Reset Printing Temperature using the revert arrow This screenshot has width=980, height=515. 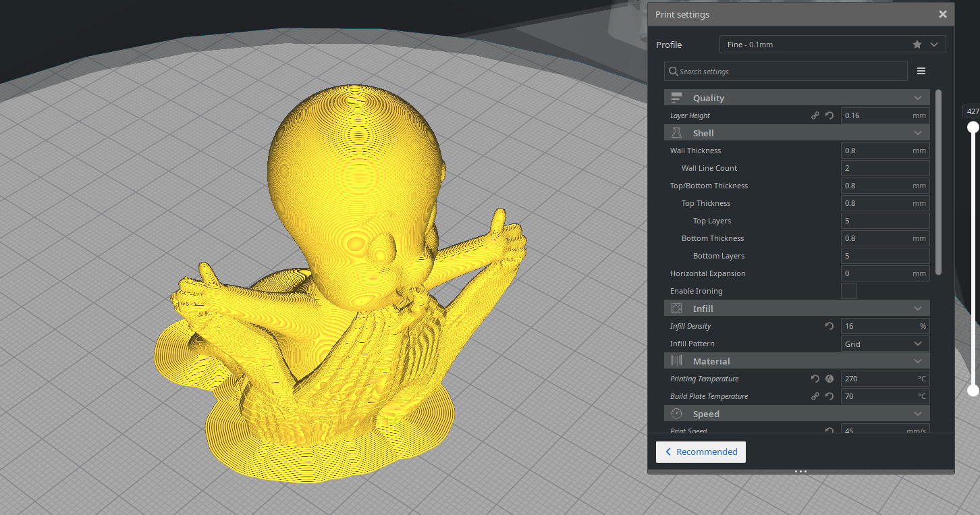tap(815, 379)
